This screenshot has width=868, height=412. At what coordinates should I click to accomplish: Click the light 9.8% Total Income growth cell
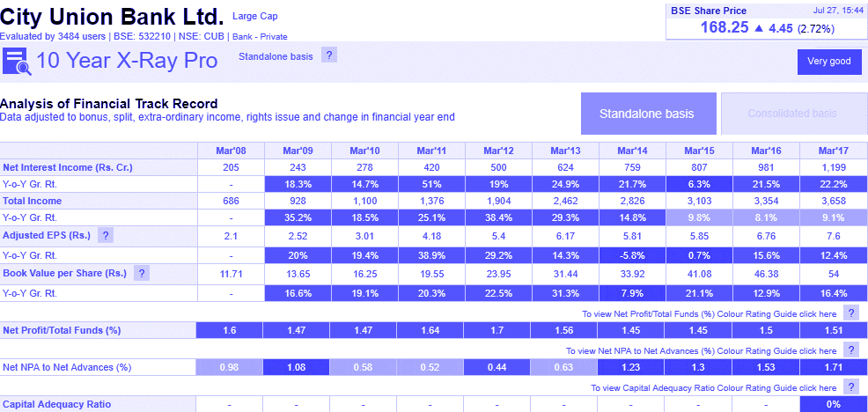(x=699, y=217)
